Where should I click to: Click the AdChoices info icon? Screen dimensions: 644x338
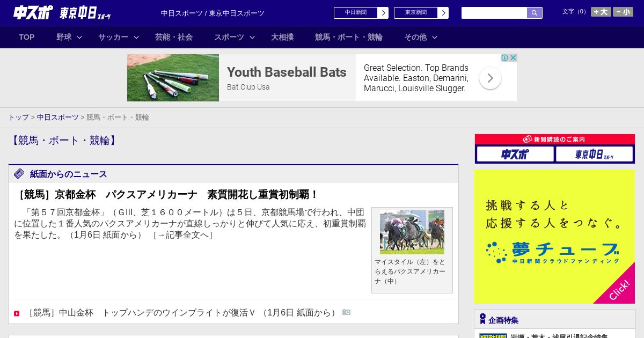point(505,58)
